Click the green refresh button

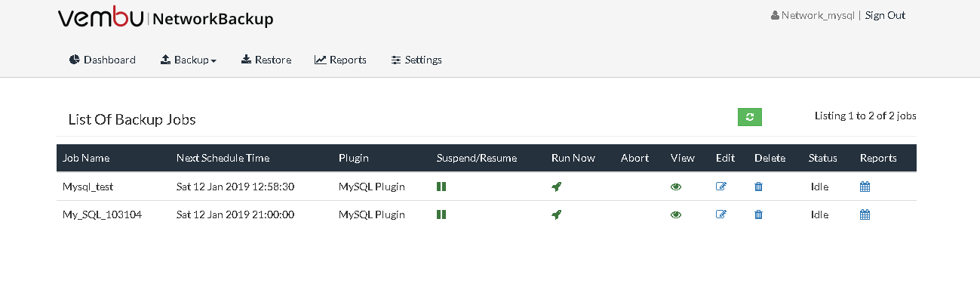click(x=750, y=117)
